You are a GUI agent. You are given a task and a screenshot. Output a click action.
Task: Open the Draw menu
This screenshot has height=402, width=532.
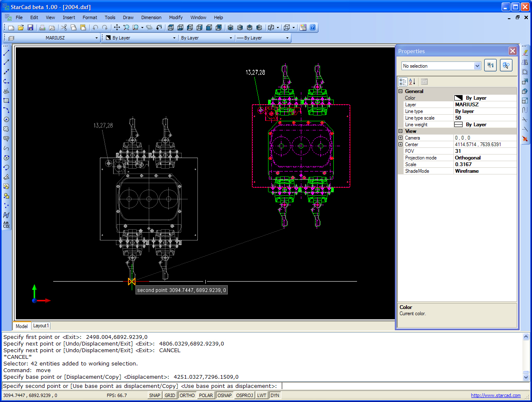pos(128,17)
